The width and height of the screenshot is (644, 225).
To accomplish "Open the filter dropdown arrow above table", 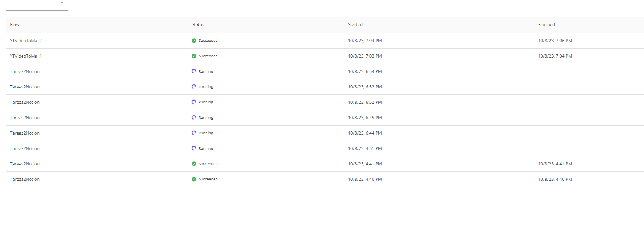I will pos(62,3).
